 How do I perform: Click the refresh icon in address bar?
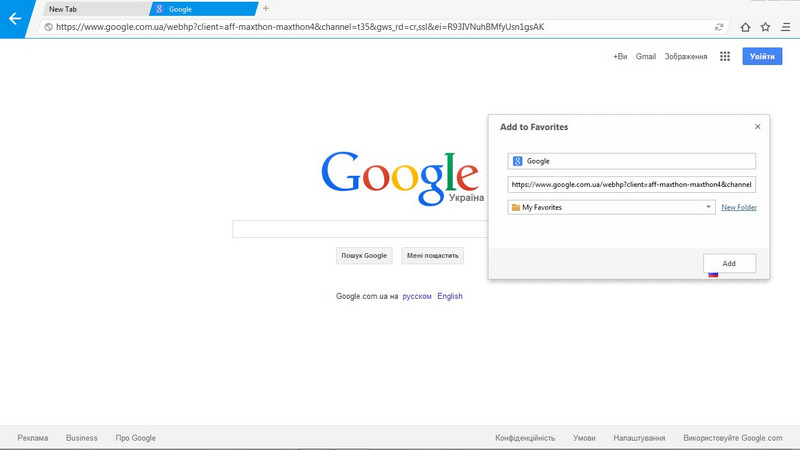pos(719,27)
